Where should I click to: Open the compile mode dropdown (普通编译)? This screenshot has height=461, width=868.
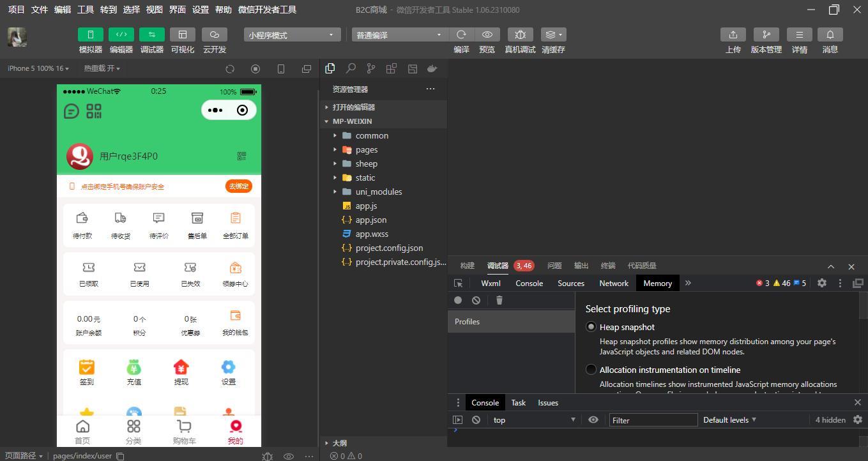click(x=400, y=34)
